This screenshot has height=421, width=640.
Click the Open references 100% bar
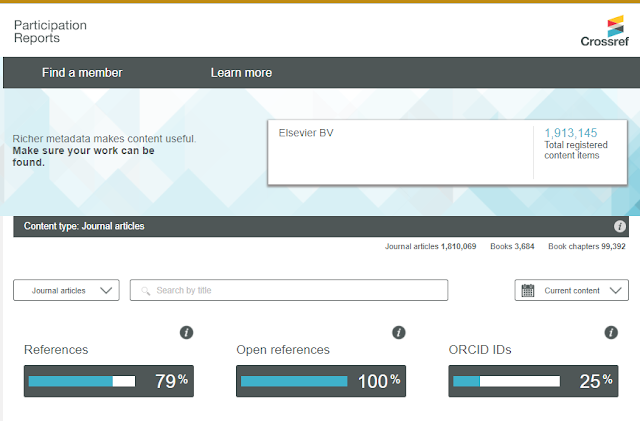coord(321,381)
